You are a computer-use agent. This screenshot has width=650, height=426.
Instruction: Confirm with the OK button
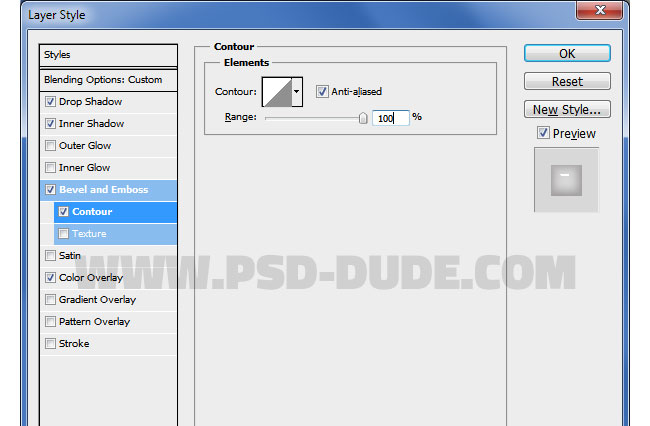[567, 53]
